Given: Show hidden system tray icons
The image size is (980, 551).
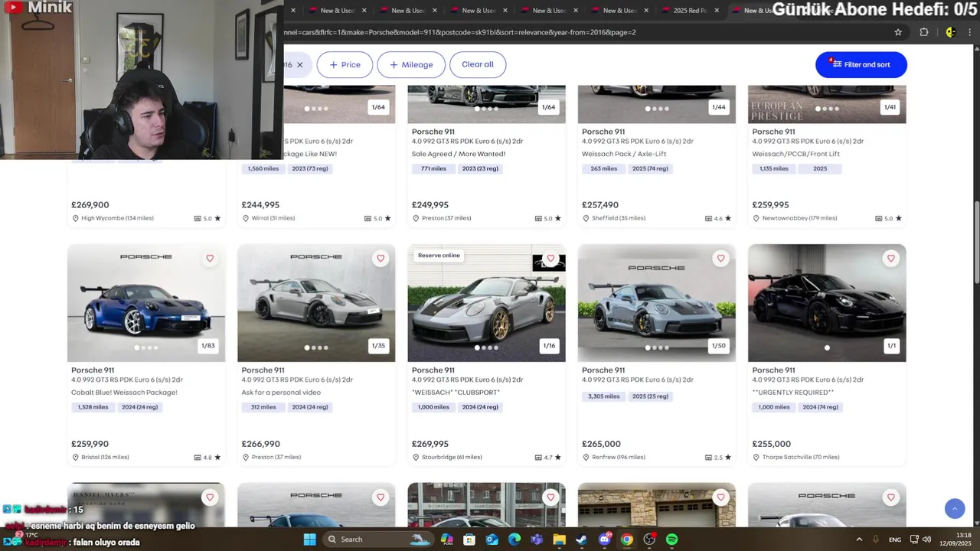Looking at the screenshot, I should click(859, 540).
